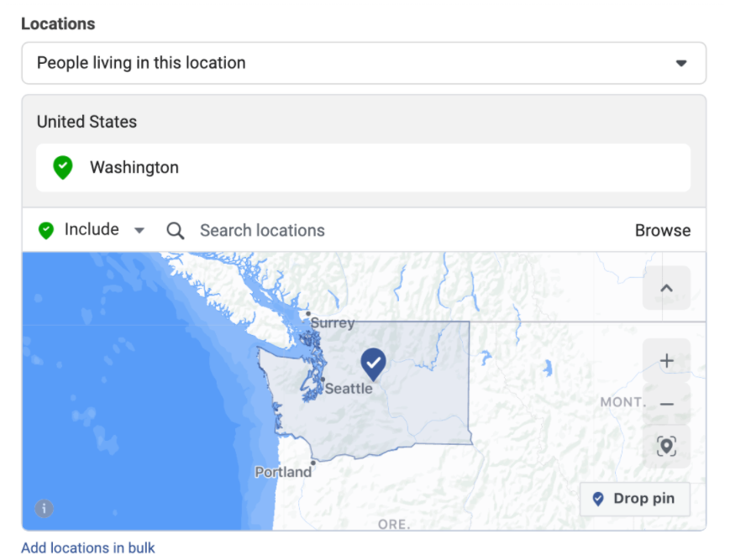Collapse the map with the chevron-up button
Viewport: 730px width, 560px height.
click(666, 288)
